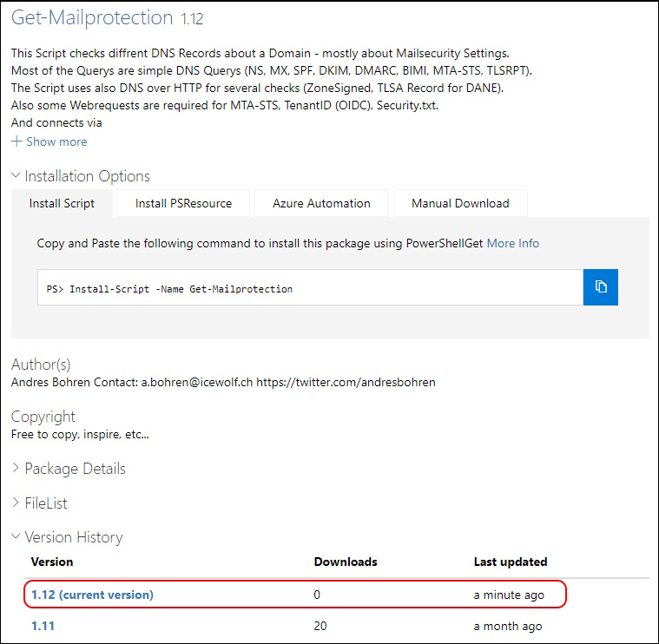Click the Last updated column header
Viewport: 659px width, 644px height.
coord(511,562)
